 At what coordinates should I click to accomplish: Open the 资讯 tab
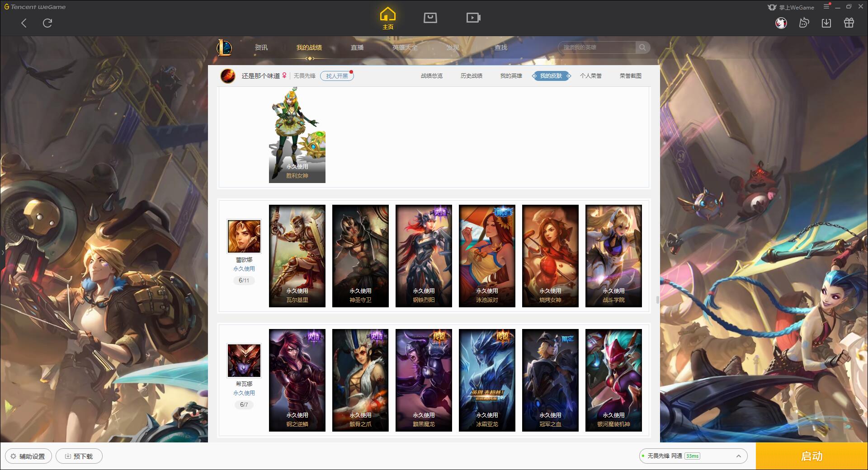click(261, 47)
